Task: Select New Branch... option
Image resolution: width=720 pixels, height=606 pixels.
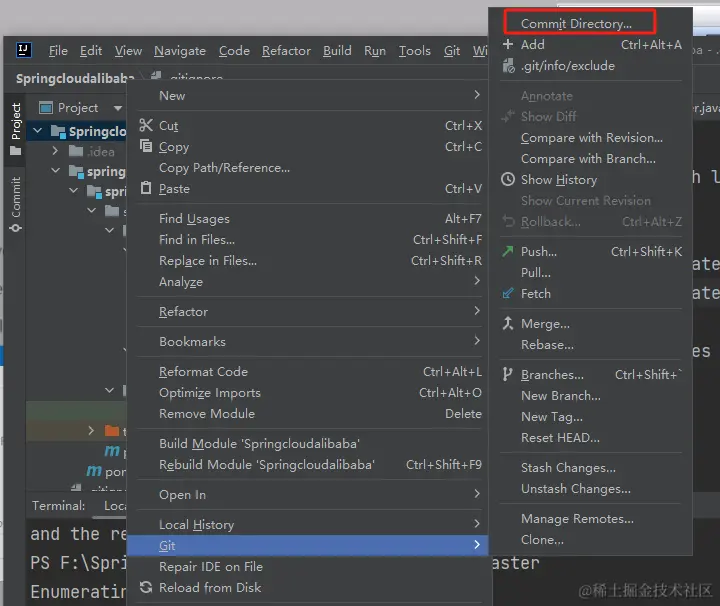Action: tap(561, 395)
